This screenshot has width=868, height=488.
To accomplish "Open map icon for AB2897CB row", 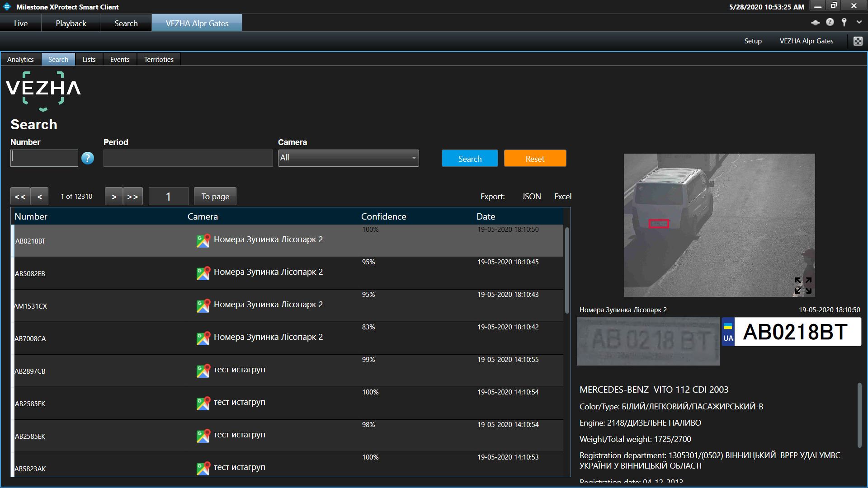I will pyautogui.click(x=203, y=371).
